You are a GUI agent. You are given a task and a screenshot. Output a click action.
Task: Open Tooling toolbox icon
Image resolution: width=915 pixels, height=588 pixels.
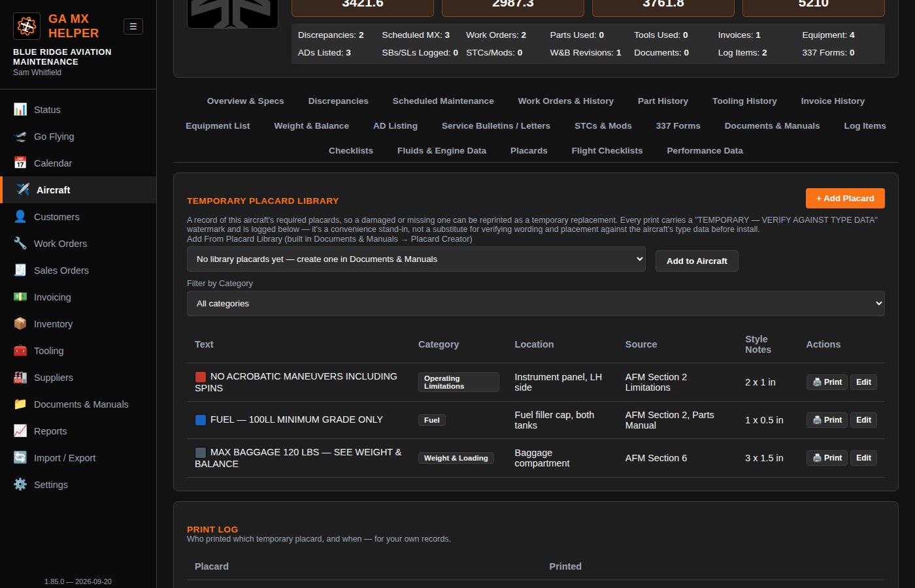[20, 350]
